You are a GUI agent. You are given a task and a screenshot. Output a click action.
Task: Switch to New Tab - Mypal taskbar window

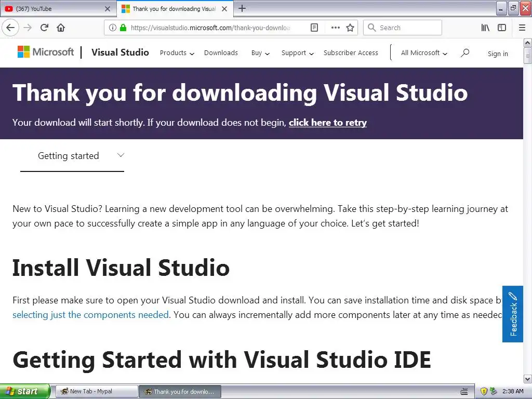[97, 391]
